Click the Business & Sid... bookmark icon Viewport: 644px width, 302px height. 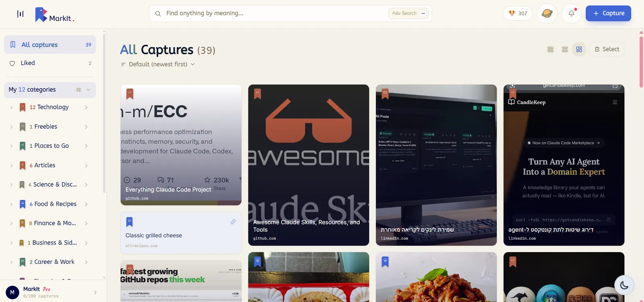pyautogui.click(x=22, y=243)
